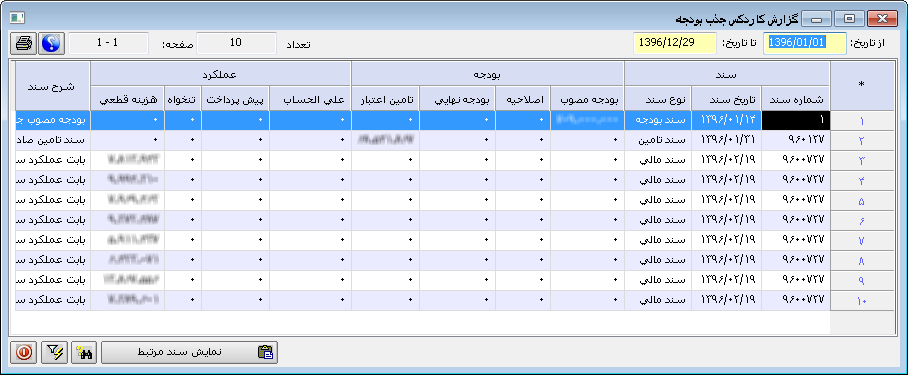The image size is (908, 375).
Task: Open the help question-mark icon
Action: (x=51, y=43)
